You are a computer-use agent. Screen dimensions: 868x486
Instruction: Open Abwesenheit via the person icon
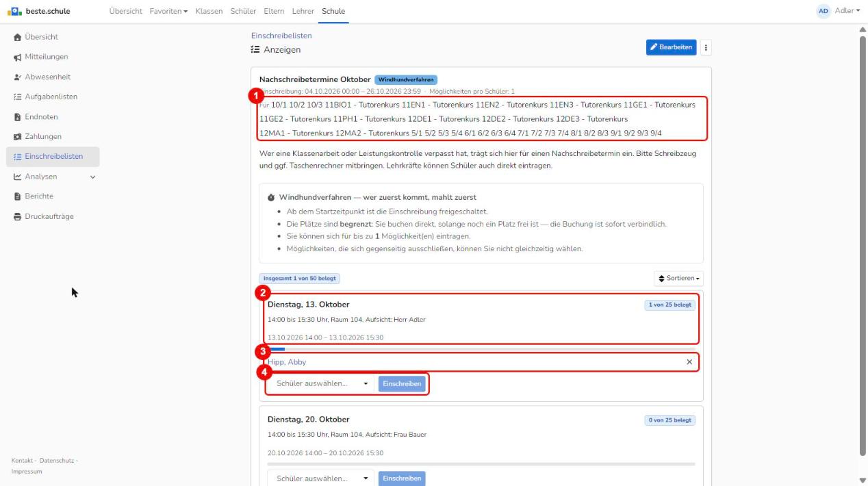[x=16, y=77]
